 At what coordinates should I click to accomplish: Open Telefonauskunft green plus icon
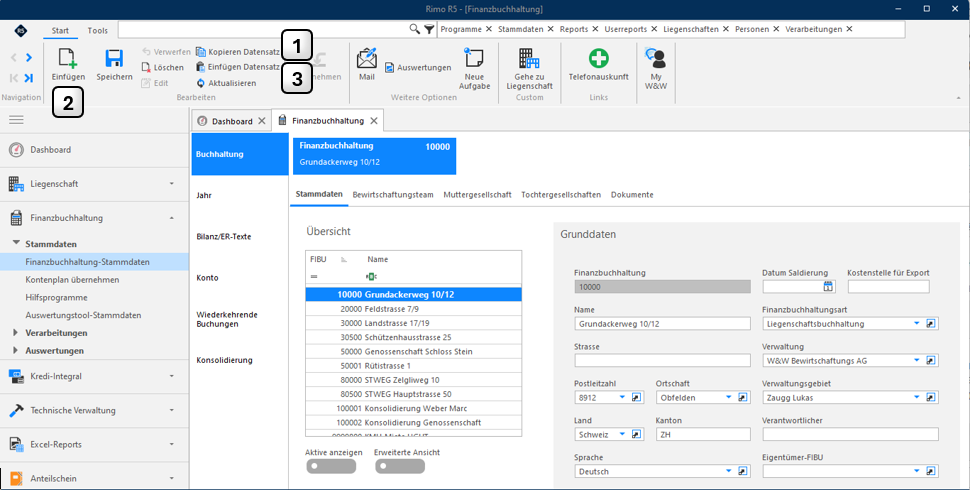point(598,58)
